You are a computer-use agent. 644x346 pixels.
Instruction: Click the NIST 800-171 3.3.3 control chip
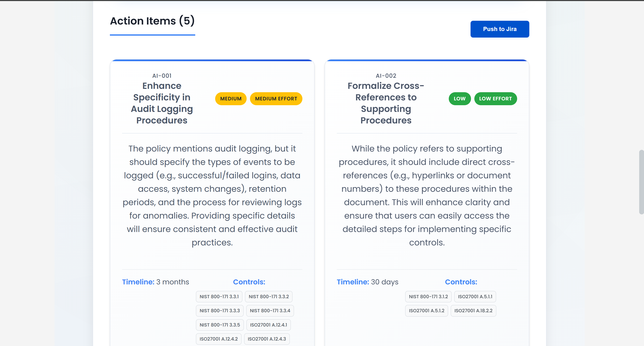pyautogui.click(x=219, y=311)
